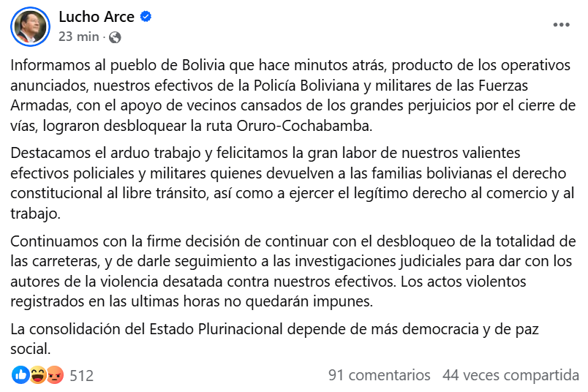
Task: Click the words Policía Boliviana in the post
Action: pyautogui.click(x=306, y=86)
